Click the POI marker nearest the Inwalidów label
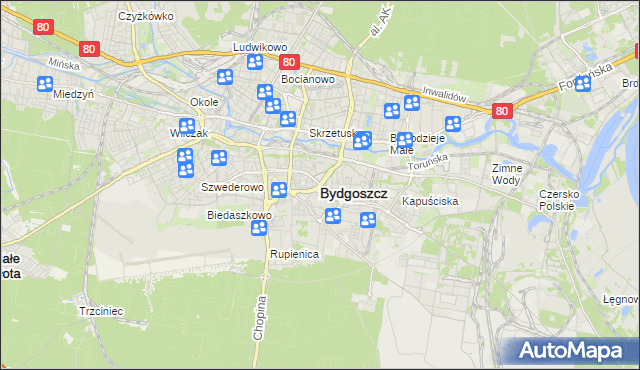 412,103
